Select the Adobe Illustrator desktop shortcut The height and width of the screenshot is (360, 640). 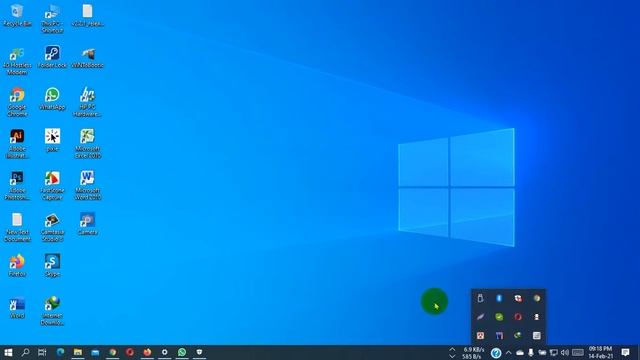(17, 144)
